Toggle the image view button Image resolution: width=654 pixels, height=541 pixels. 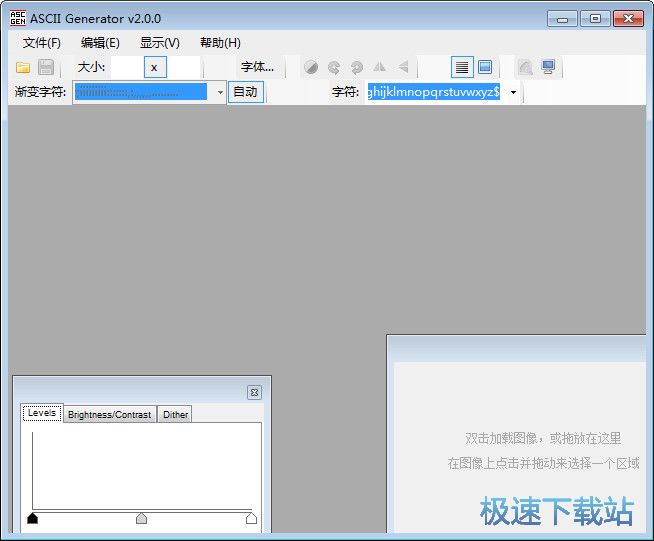tap(484, 68)
